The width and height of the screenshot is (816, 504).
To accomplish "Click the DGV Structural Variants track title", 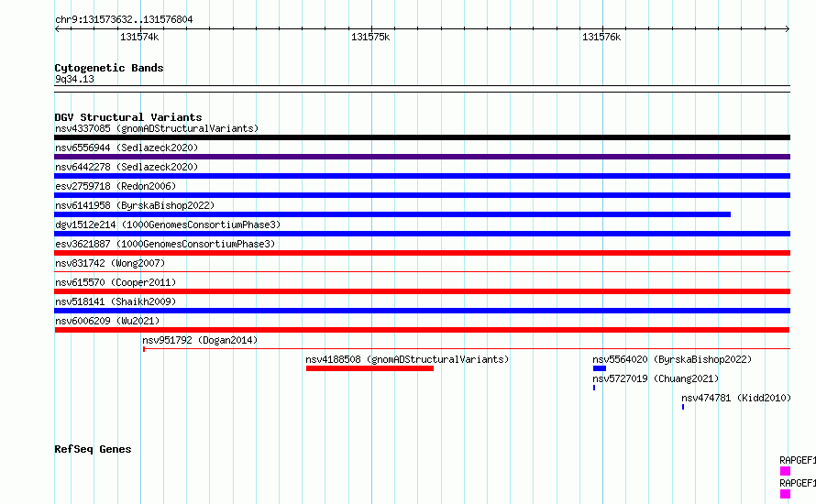I will [x=128, y=117].
